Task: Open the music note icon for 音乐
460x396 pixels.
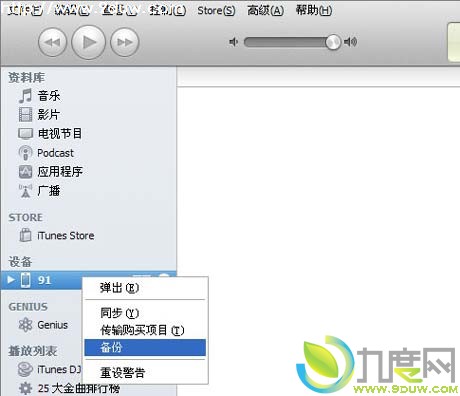Action: click(x=26, y=96)
